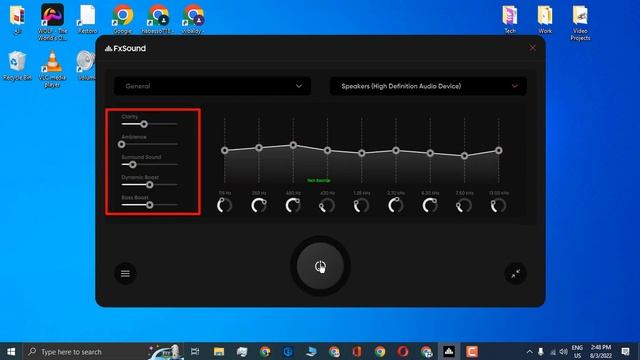Open the WOLF desktop shortcut

click(x=52, y=22)
